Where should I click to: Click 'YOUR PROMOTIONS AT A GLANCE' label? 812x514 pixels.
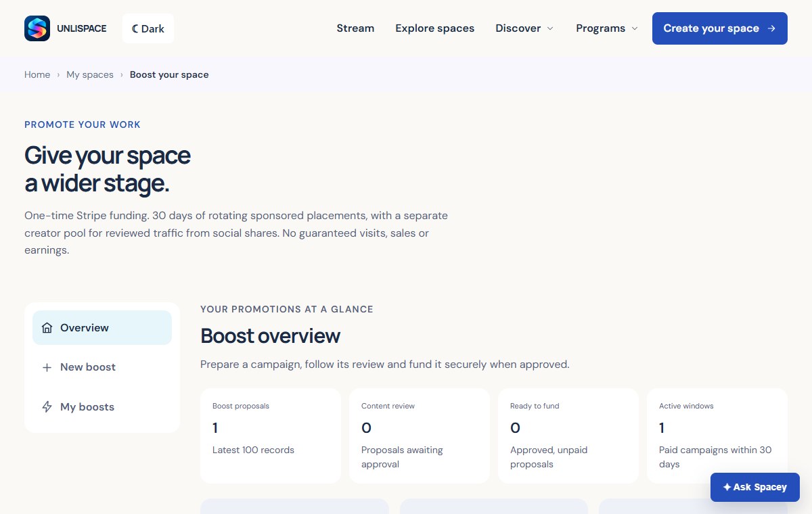[x=287, y=309]
